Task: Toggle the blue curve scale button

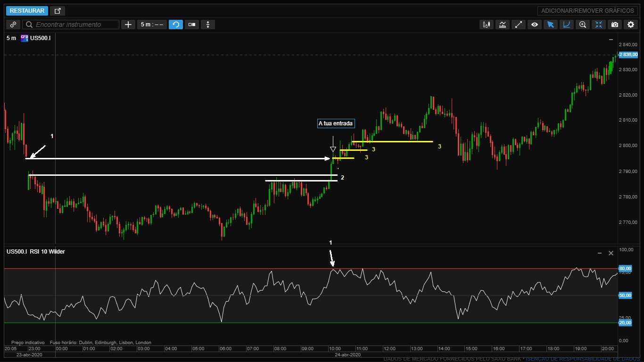Action: (567, 25)
